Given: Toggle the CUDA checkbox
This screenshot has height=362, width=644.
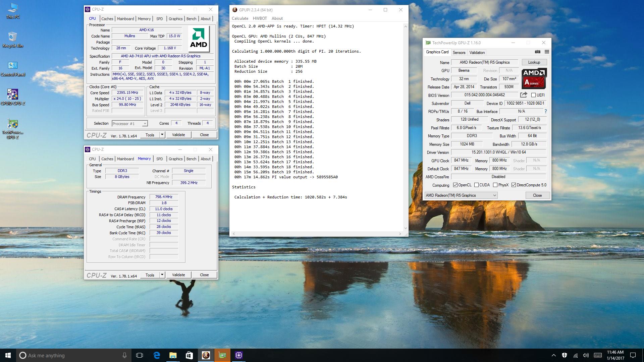Looking at the screenshot, I should [476, 185].
